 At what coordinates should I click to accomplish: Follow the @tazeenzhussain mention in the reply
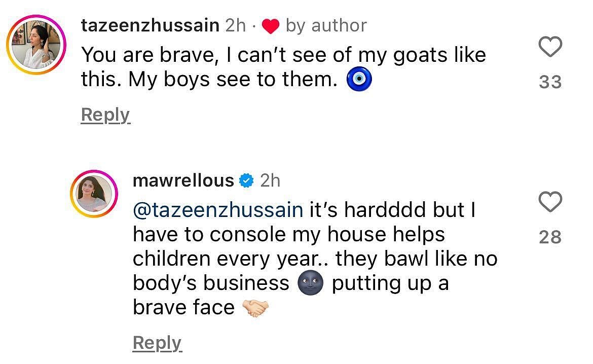coord(218,210)
